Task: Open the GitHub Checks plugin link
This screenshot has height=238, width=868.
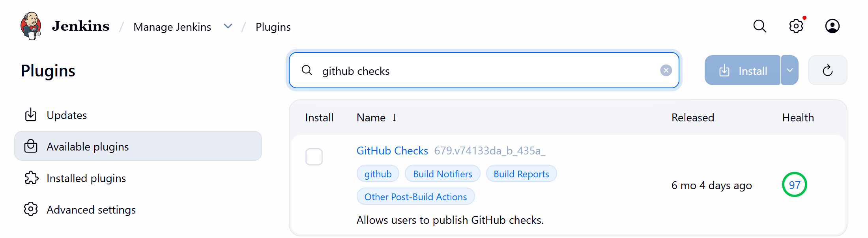Action: tap(392, 151)
